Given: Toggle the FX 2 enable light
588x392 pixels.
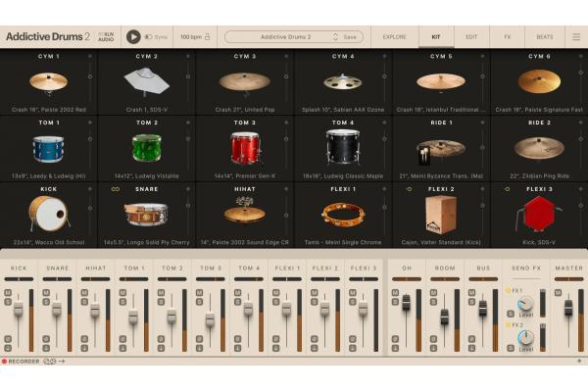Looking at the screenshot, I should (x=508, y=324).
